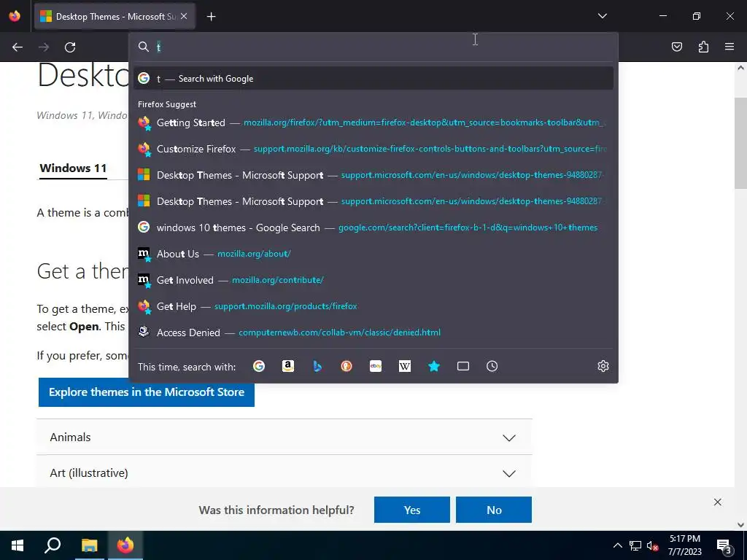The image size is (747, 560).
Task: Open the notification center icon
Action: pyautogui.click(x=724, y=545)
